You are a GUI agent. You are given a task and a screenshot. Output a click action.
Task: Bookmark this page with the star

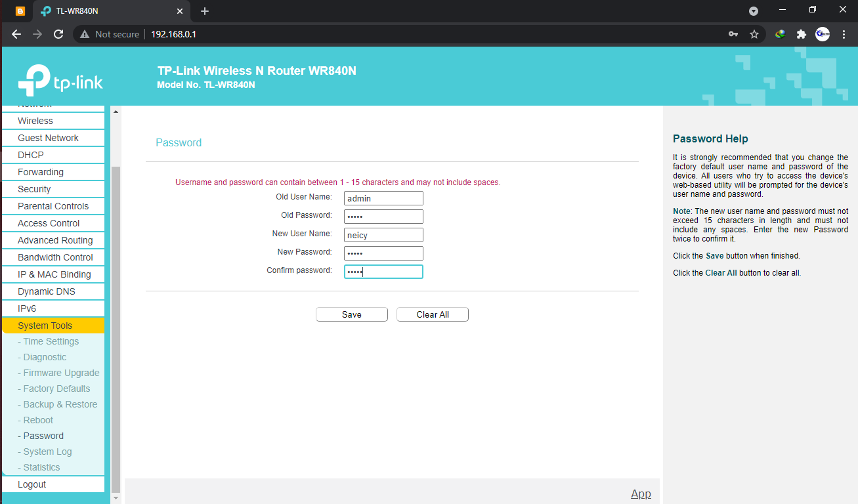(x=754, y=34)
